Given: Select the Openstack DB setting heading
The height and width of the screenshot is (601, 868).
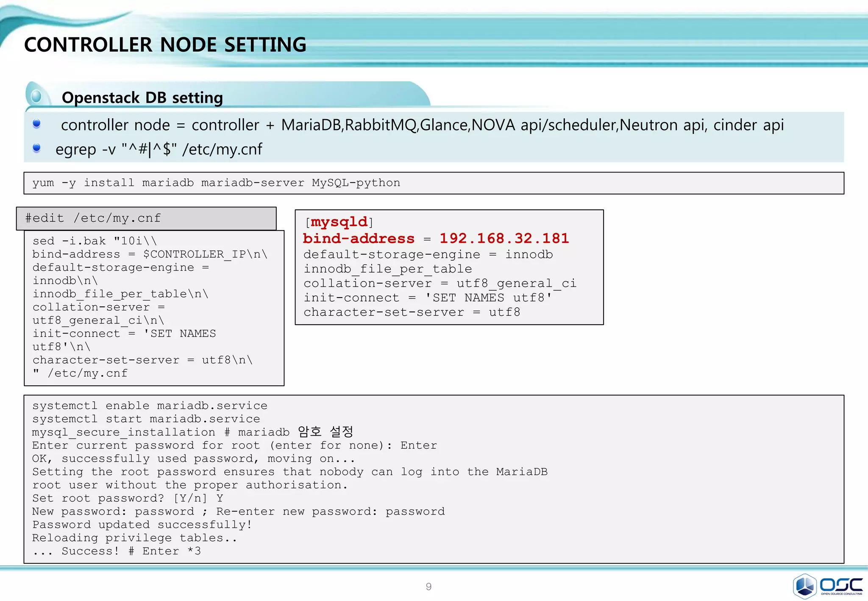Looking at the screenshot, I should pos(142,98).
